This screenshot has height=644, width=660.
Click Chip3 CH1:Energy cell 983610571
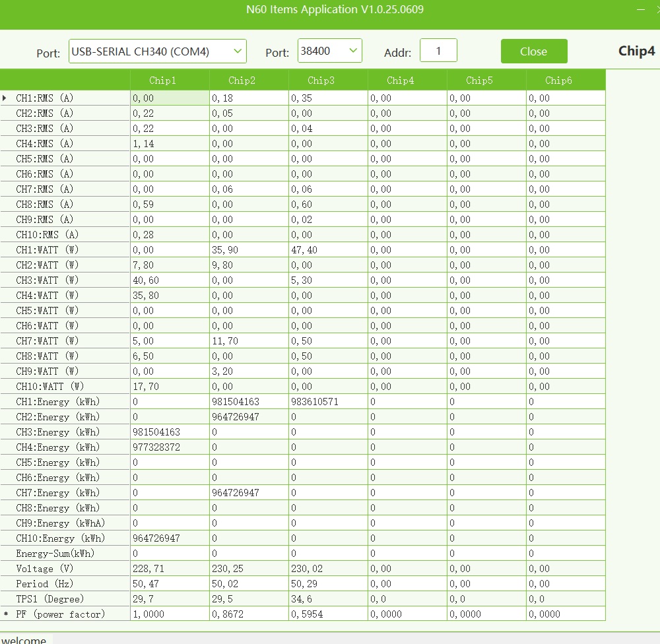(x=328, y=402)
